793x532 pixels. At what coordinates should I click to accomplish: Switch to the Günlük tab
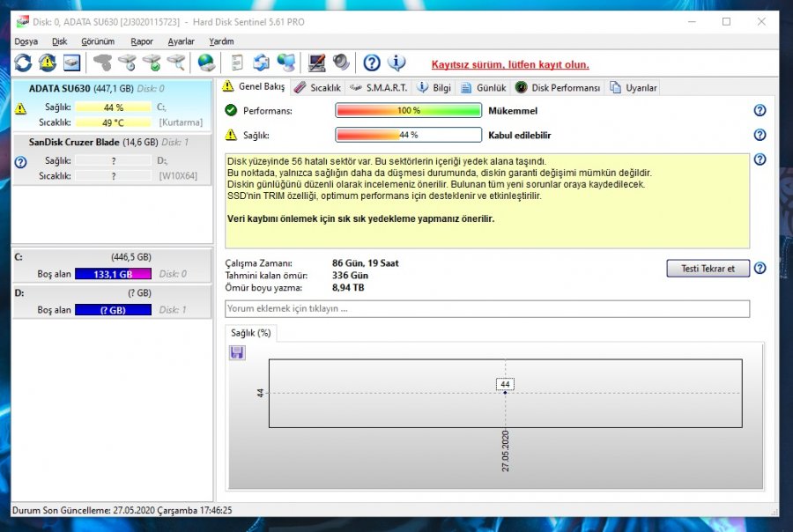[483, 87]
